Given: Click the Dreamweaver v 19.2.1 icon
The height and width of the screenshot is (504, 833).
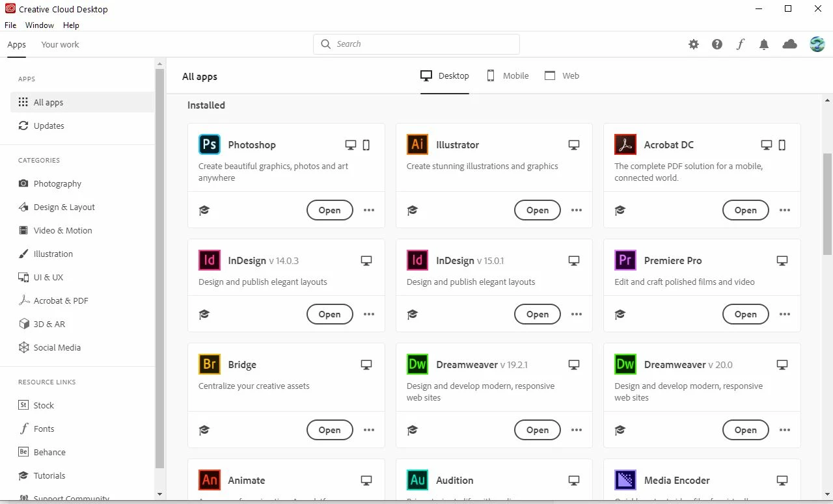Looking at the screenshot, I should pyautogui.click(x=417, y=364).
